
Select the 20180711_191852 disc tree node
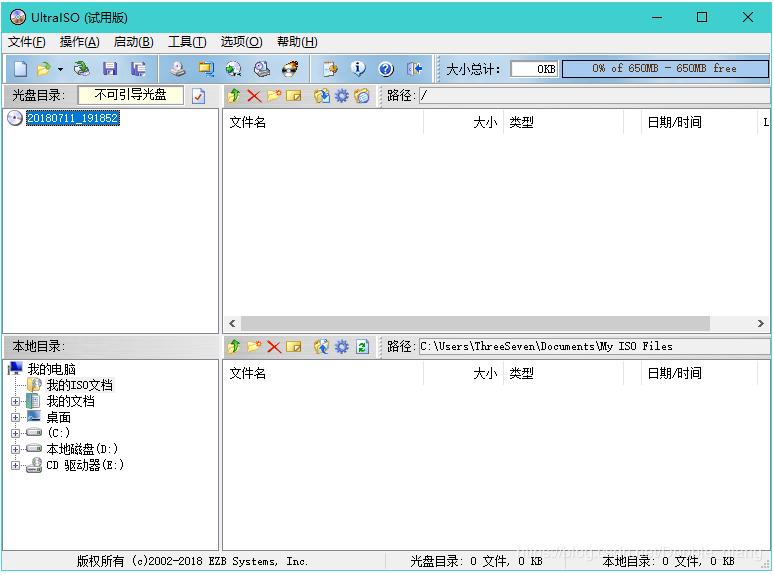click(x=73, y=118)
